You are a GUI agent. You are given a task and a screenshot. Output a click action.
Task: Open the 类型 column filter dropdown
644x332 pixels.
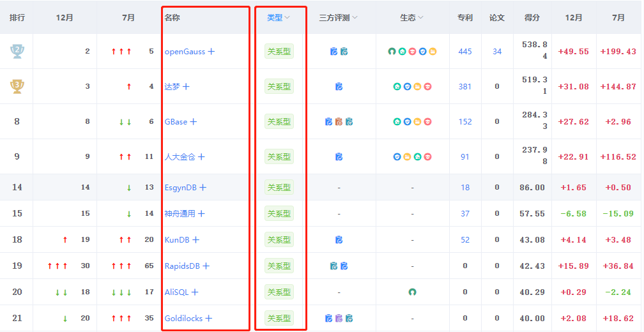pos(287,18)
